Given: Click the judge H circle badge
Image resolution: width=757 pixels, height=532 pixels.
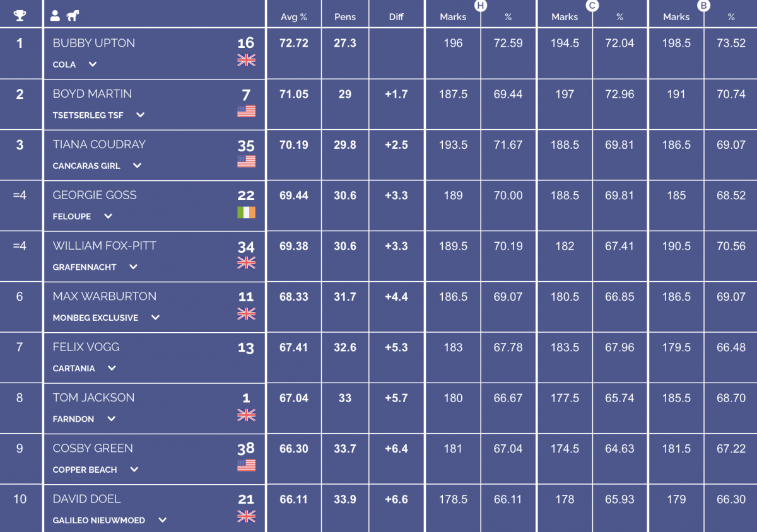Looking at the screenshot, I should pos(481,6).
